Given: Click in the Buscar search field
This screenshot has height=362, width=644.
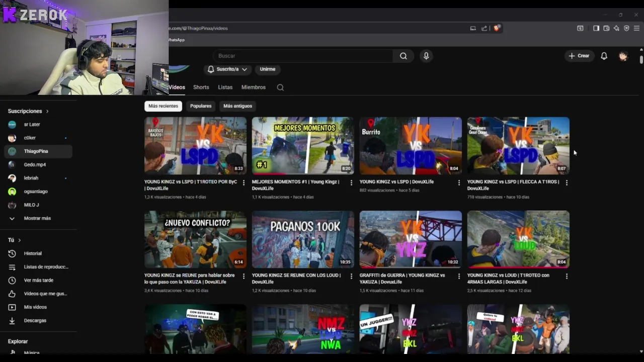Looking at the screenshot, I should (303, 56).
